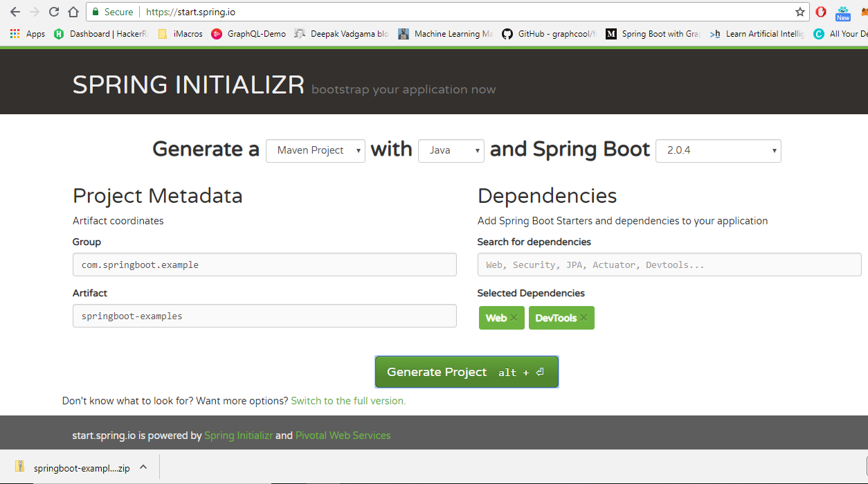Click Switch to the full version link
The height and width of the screenshot is (484, 868).
pos(348,401)
